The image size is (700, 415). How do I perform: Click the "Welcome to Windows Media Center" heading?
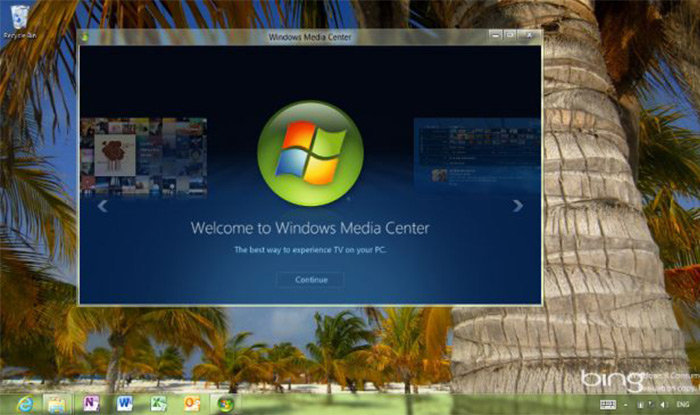pyautogui.click(x=310, y=228)
